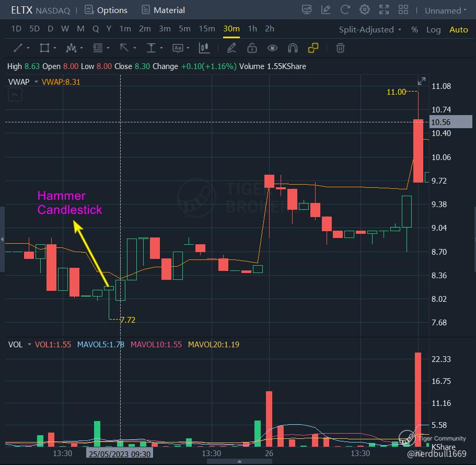Open the Split-Adjusted dropdown

coord(370,30)
